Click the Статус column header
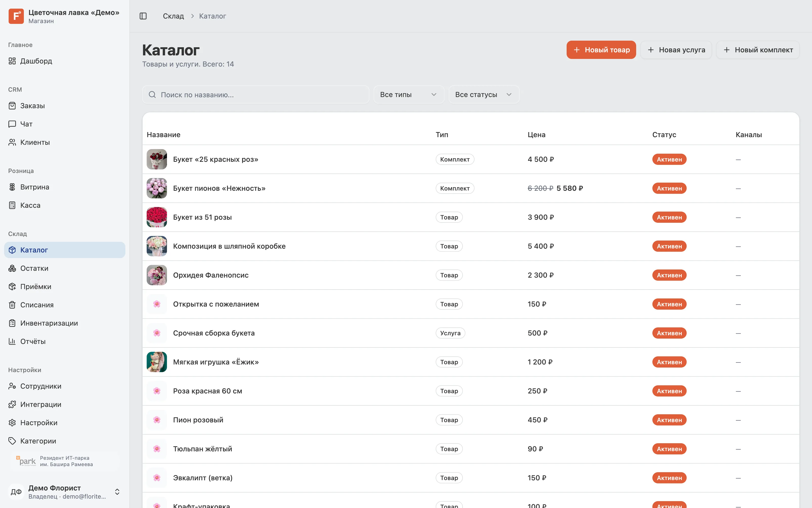Viewport: 812px width, 508px height. click(x=664, y=135)
